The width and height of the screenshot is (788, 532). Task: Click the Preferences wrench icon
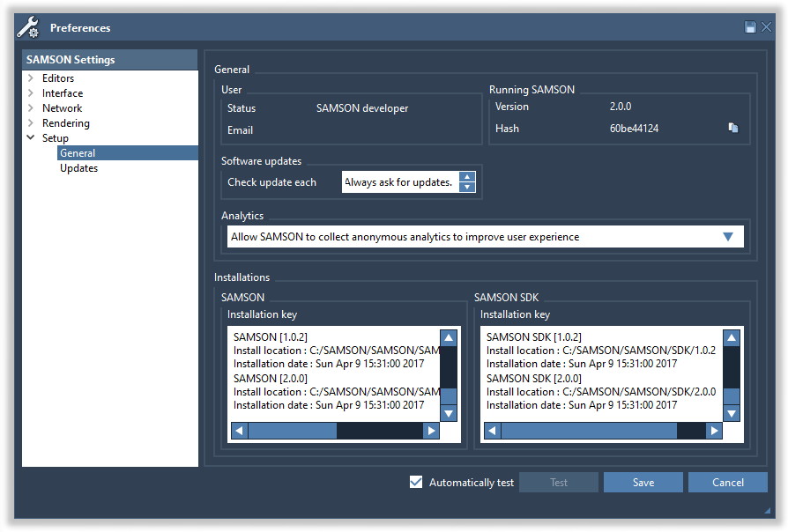pyautogui.click(x=28, y=27)
